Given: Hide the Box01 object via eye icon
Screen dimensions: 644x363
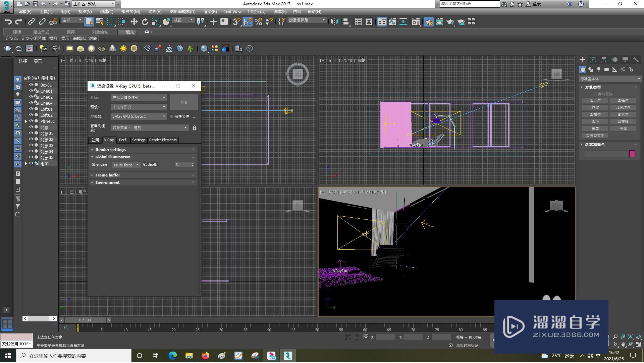Looking at the screenshot, I should pyautogui.click(x=31, y=85).
